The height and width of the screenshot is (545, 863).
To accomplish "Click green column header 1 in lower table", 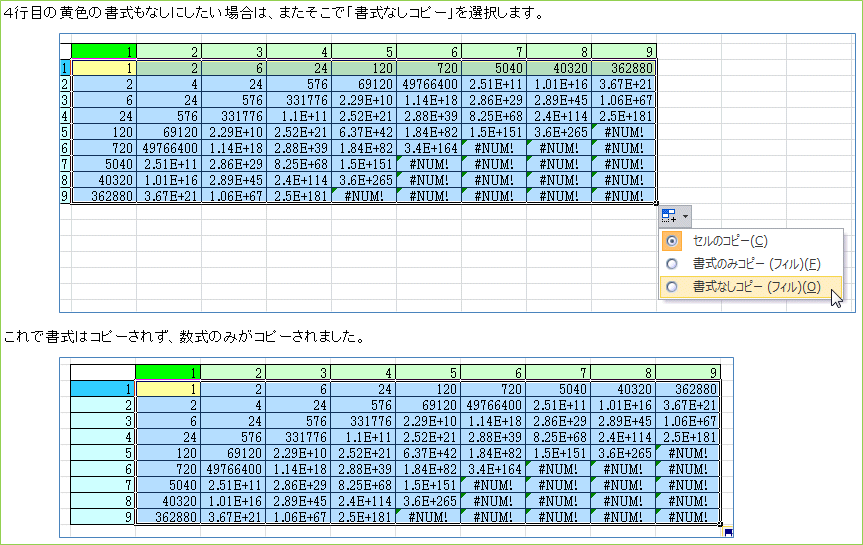I will click(x=168, y=373).
